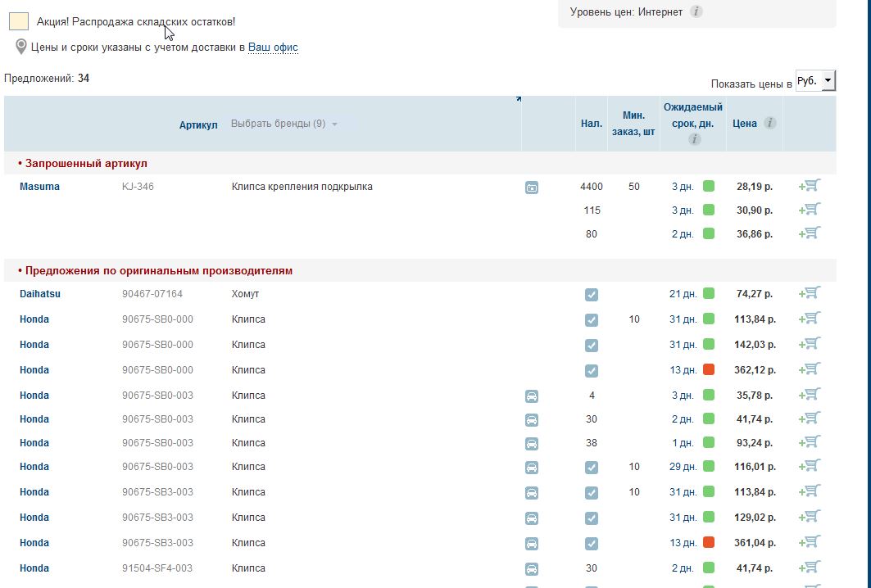This screenshot has width=871, height=588.
Task: Click the availability checkmark in the 361,04 р. row
Action: 592,544
